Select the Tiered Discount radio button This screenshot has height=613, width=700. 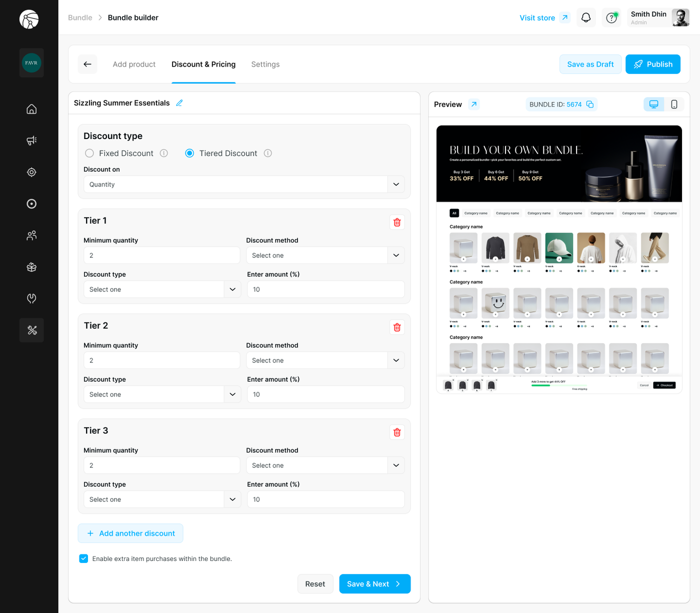pyautogui.click(x=189, y=153)
